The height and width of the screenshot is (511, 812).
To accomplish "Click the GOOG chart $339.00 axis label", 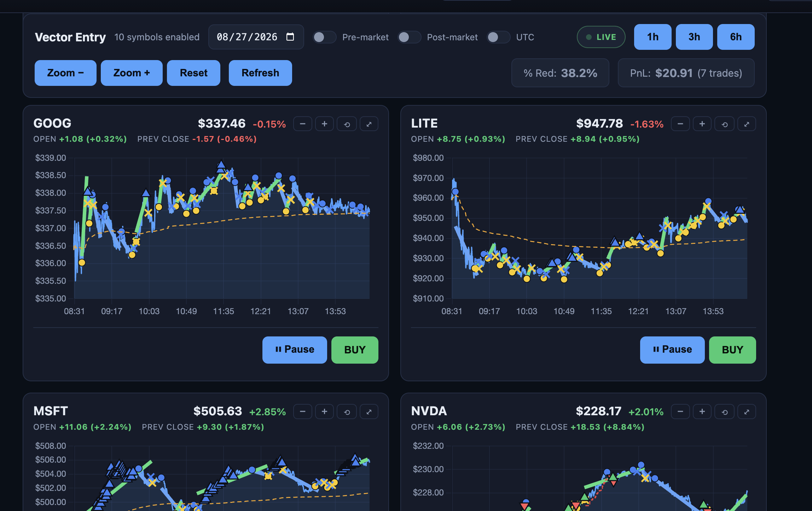I will tap(51, 158).
